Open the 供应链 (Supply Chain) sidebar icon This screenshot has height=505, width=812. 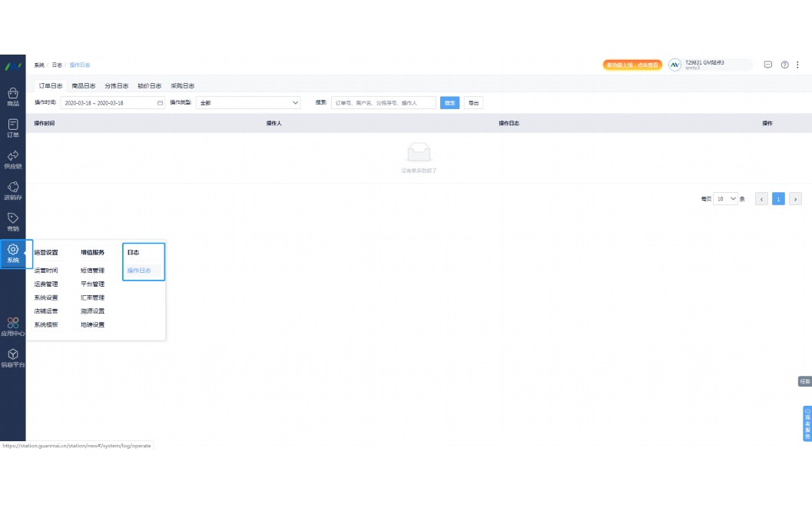[x=13, y=159]
